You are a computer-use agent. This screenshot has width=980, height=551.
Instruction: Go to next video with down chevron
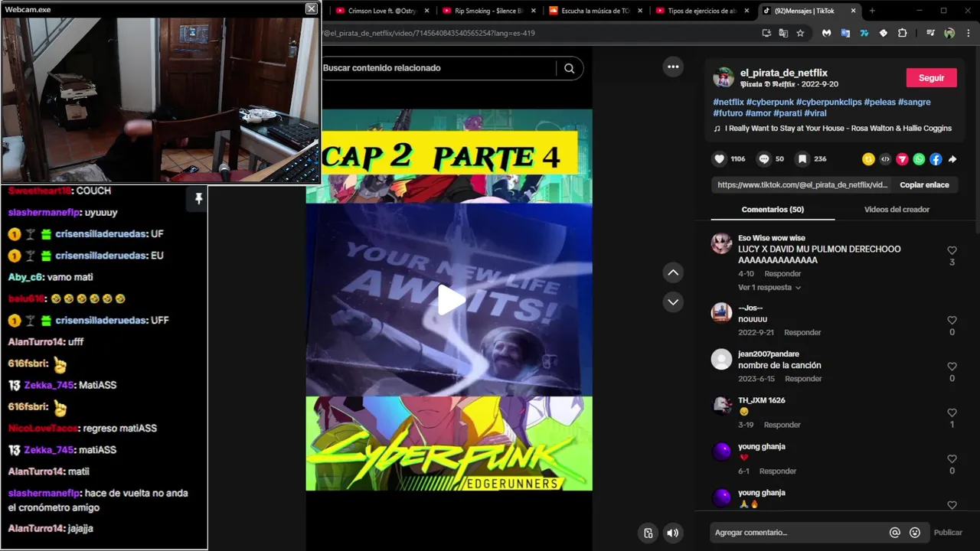coord(673,302)
